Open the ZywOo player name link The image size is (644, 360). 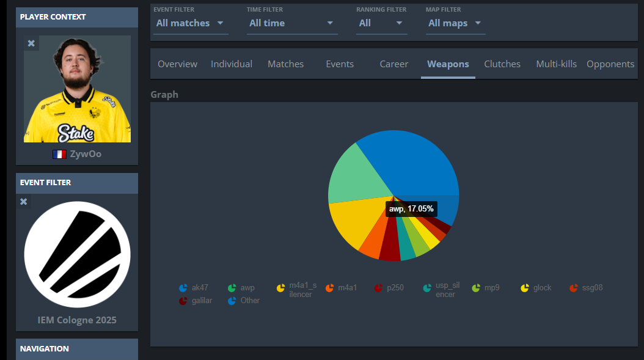(86, 154)
